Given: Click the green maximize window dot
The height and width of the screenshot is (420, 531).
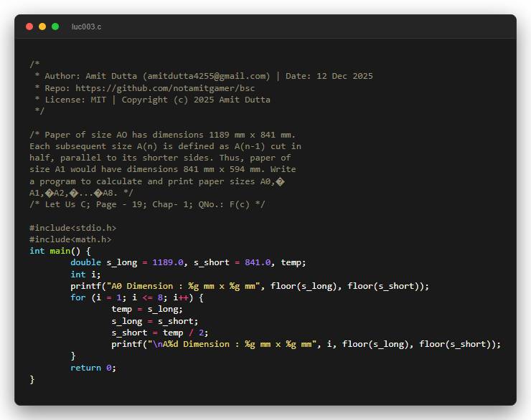Looking at the screenshot, I should pos(55,27).
